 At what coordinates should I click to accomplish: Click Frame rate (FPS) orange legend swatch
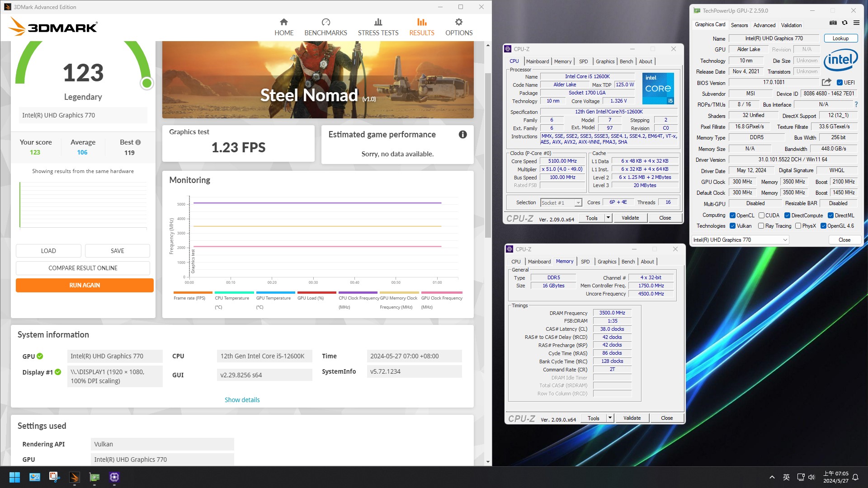(193, 293)
